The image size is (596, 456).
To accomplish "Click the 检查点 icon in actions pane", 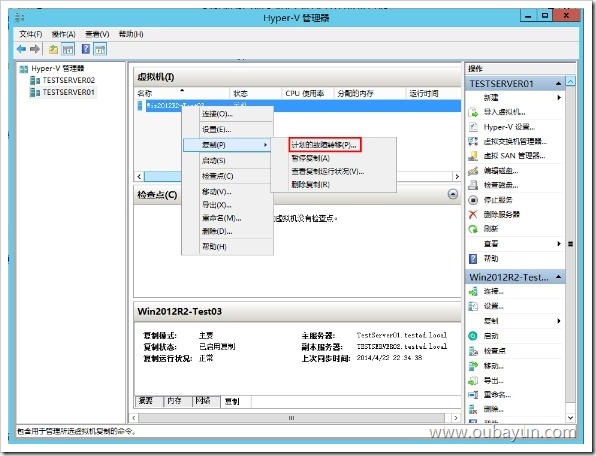I will pos(473,351).
